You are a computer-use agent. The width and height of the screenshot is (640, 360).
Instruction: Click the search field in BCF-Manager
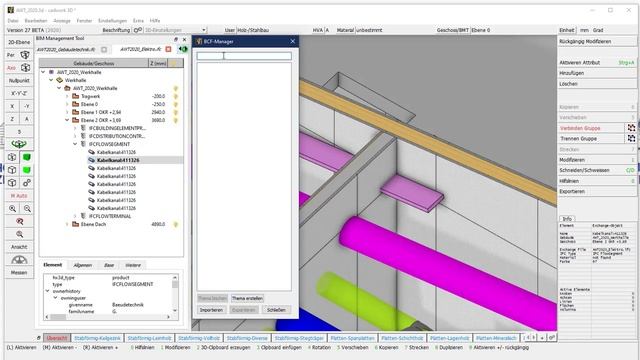244,56
